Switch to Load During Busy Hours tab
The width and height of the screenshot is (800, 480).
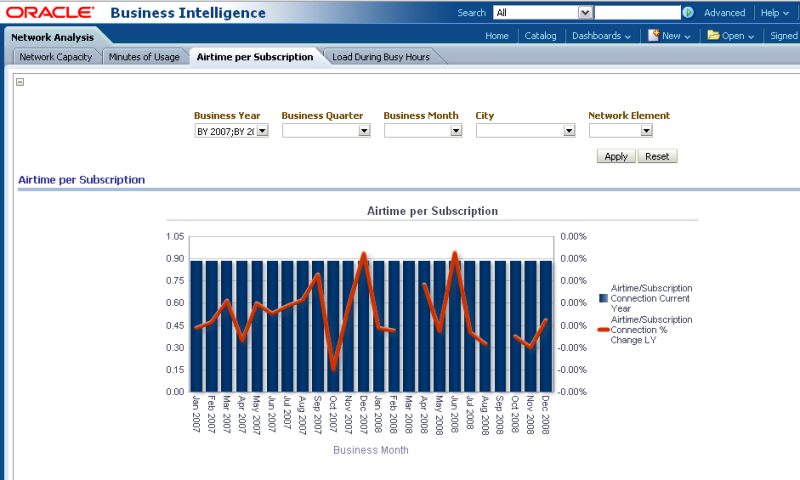[x=381, y=57]
